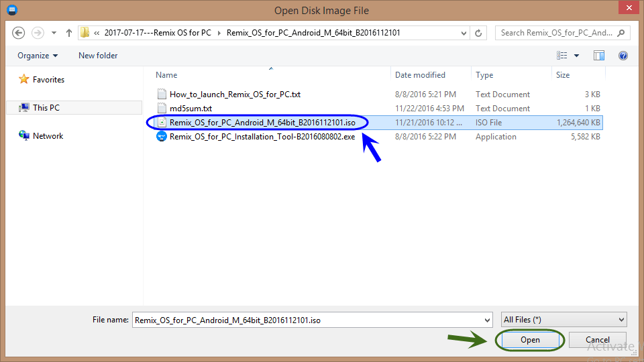
Task: Open Help with the question mark icon
Action: 623,56
